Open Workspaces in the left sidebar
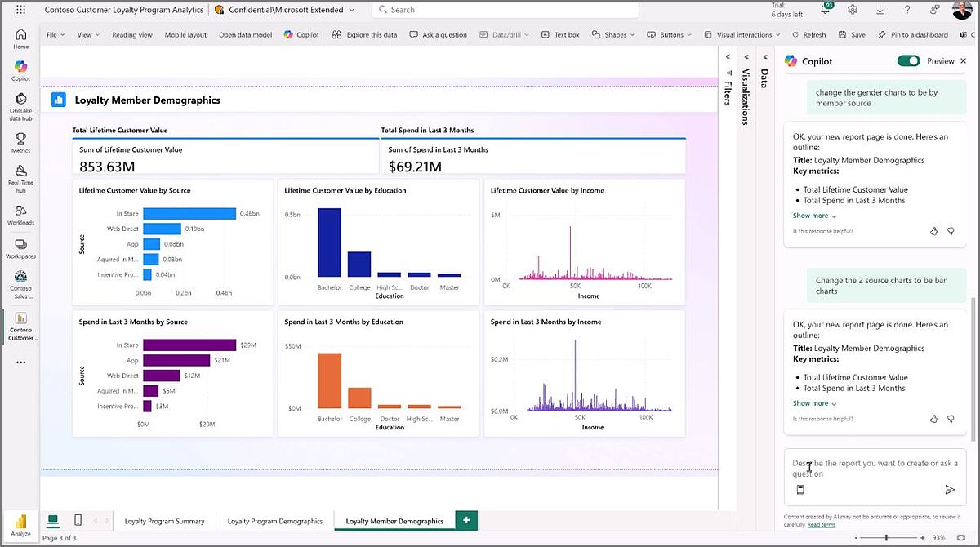 click(x=20, y=248)
